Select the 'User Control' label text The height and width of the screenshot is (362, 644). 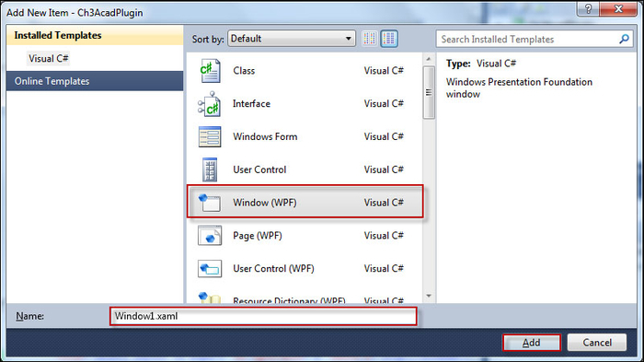[259, 169]
